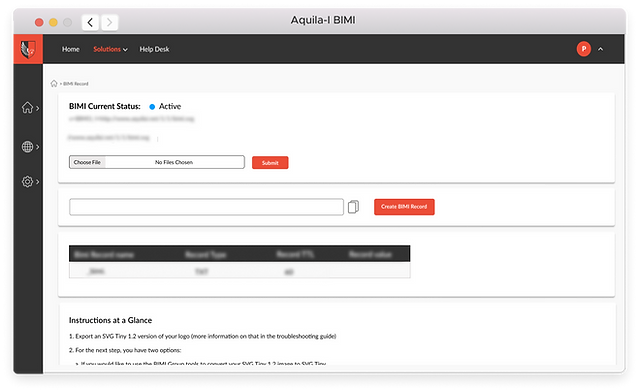Viewport: 639px width, 391px height.
Task: Click instruction step 2 'you have two options'
Action: pyautogui.click(x=125, y=350)
